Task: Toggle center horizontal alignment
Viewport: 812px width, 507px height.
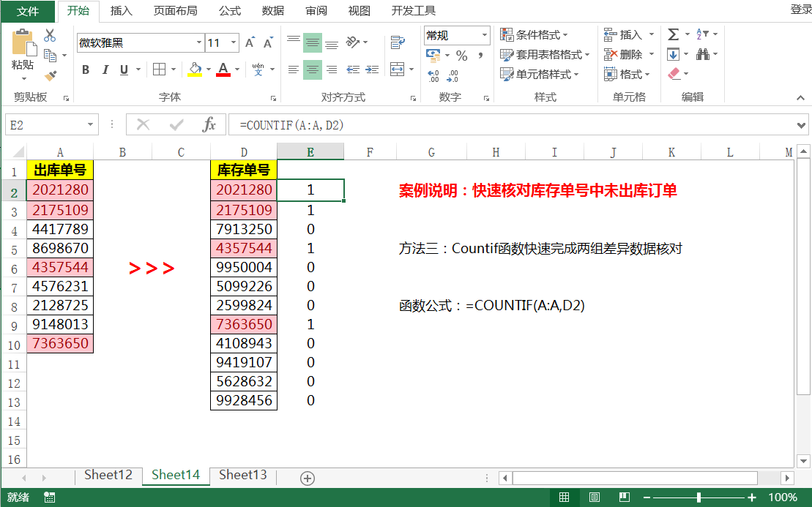Action: coord(312,70)
